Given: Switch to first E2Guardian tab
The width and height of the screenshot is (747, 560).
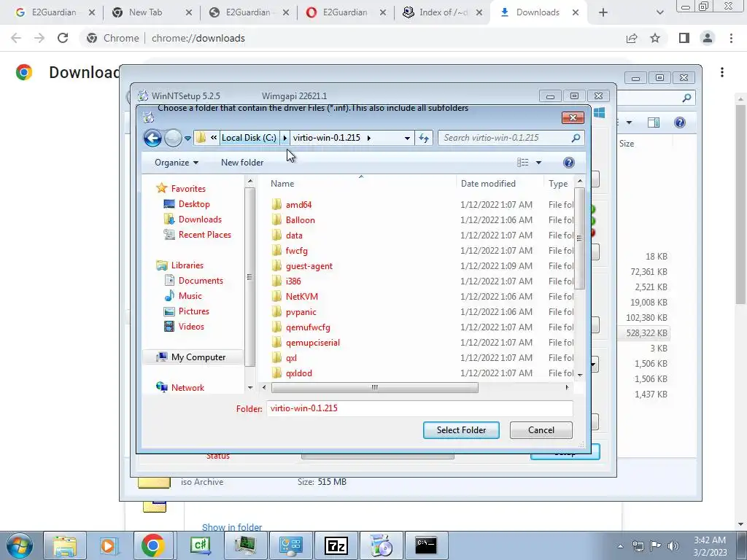Looking at the screenshot, I should (x=54, y=12).
